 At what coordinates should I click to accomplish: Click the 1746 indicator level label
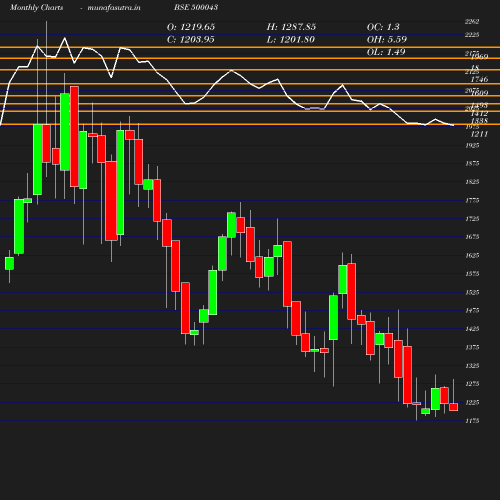coord(479,79)
